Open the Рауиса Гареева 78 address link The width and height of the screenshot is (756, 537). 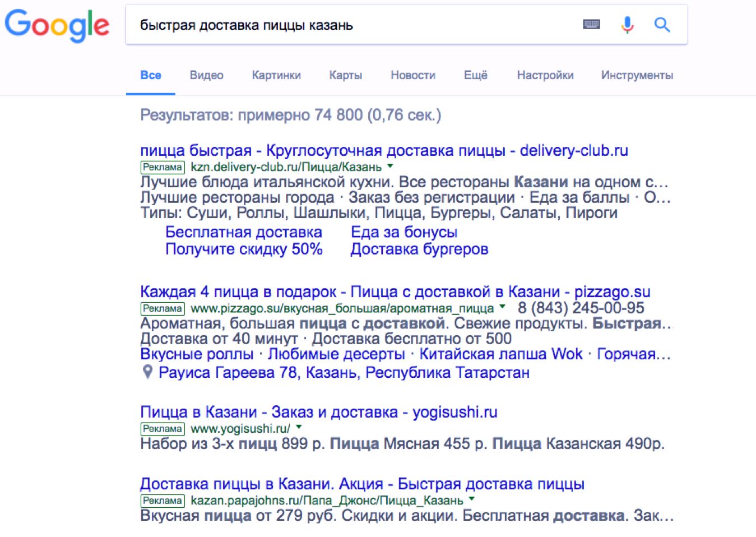click(344, 372)
